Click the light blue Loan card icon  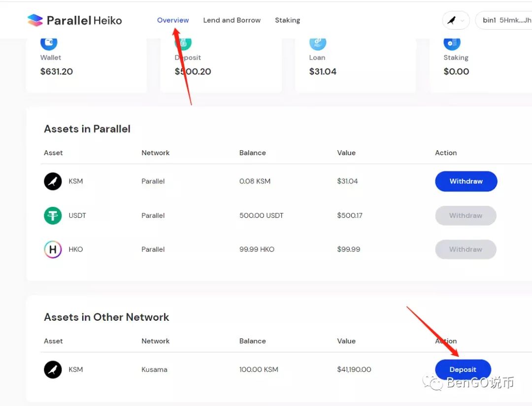(x=318, y=43)
